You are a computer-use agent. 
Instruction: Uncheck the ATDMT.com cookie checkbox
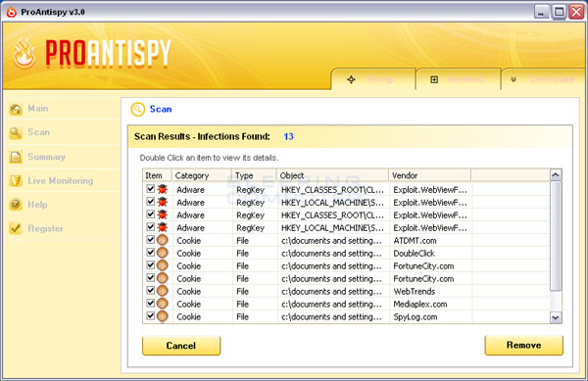[150, 239]
